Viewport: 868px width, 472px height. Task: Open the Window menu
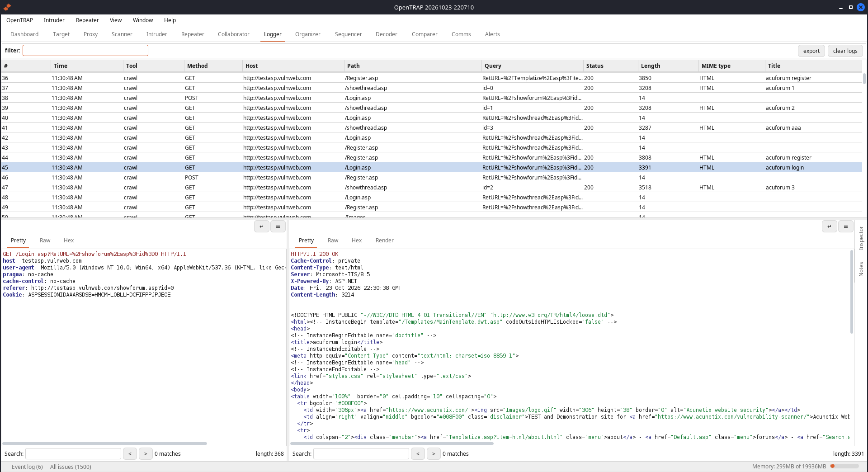pyautogui.click(x=143, y=20)
